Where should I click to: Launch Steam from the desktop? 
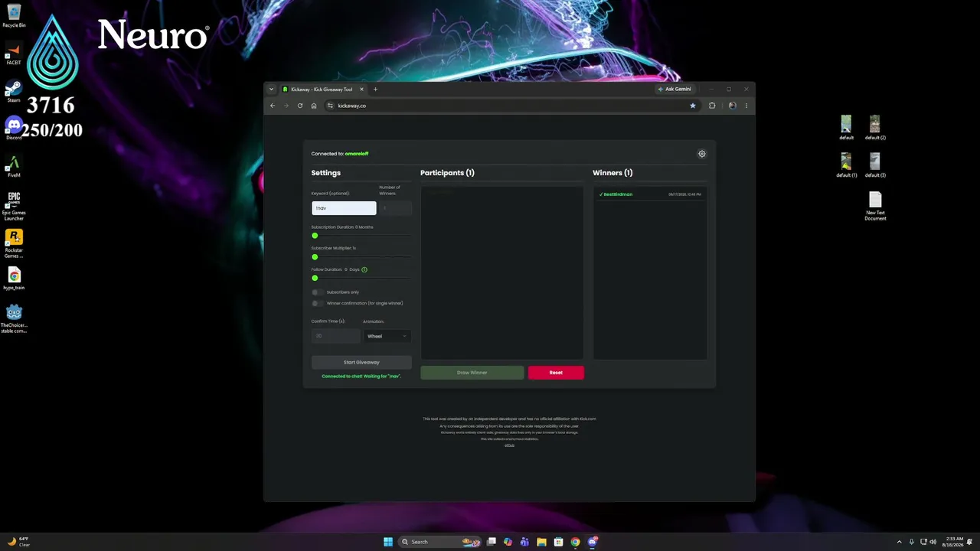click(14, 91)
